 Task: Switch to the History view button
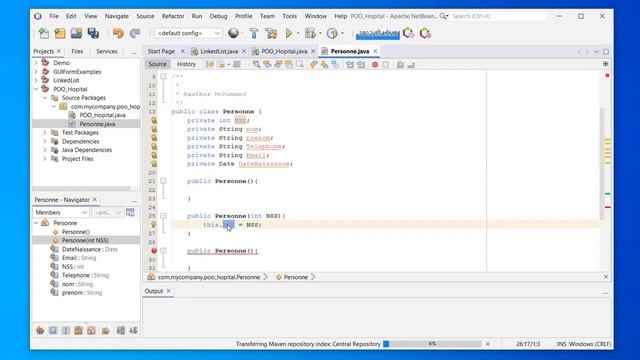click(x=186, y=64)
